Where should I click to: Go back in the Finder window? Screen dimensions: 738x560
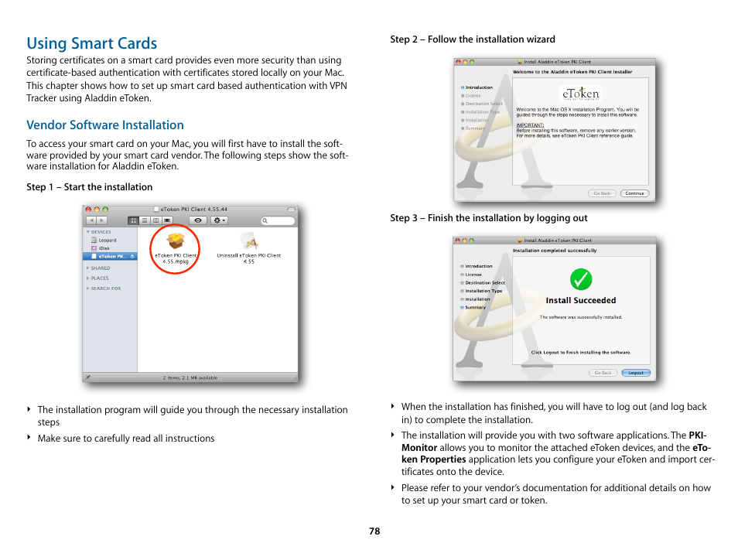tap(91, 220)
